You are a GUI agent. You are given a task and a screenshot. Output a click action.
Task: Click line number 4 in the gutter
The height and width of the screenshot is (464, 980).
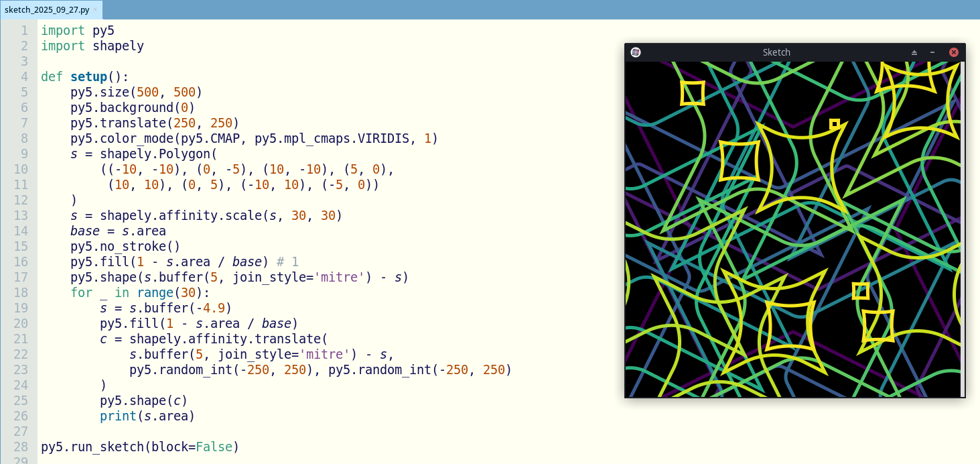(x=24, y=76)
